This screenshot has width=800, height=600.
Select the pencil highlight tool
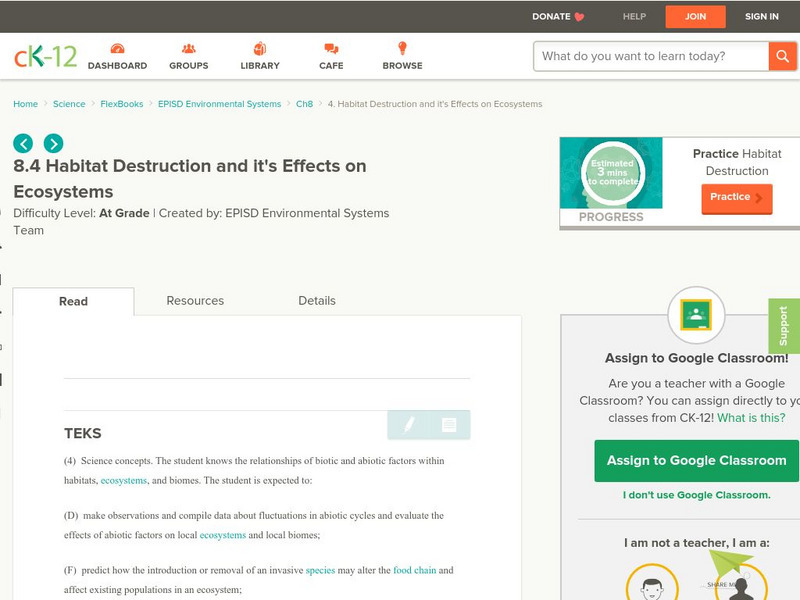tap(409, 425)
